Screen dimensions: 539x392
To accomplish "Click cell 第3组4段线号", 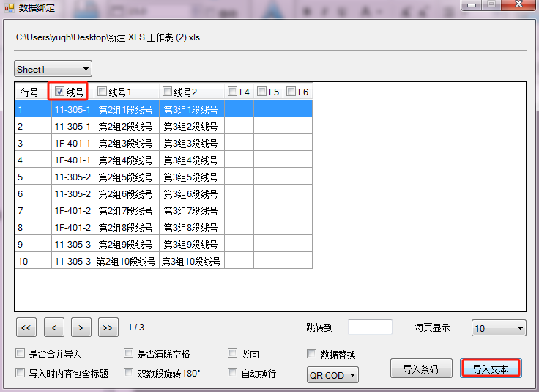I will pos(192,160).
